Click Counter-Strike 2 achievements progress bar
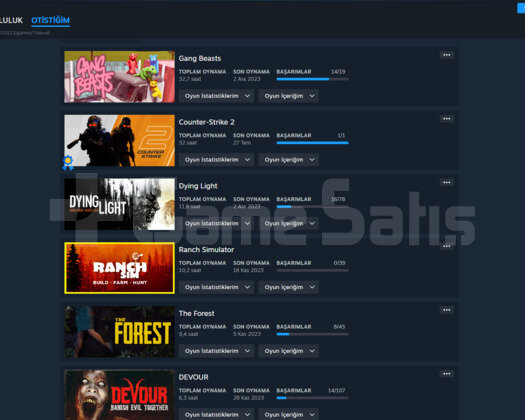This screenshot has width=525, height=420. (312, 143)
